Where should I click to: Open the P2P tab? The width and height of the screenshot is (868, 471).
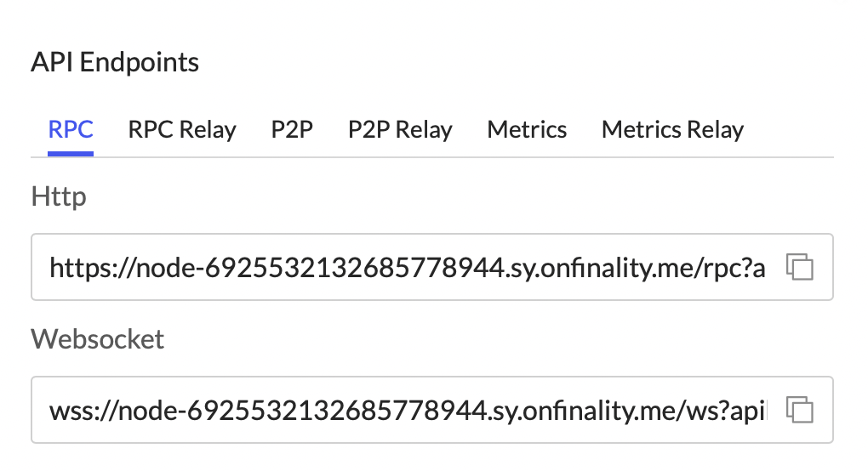click(x=292, y=130)
